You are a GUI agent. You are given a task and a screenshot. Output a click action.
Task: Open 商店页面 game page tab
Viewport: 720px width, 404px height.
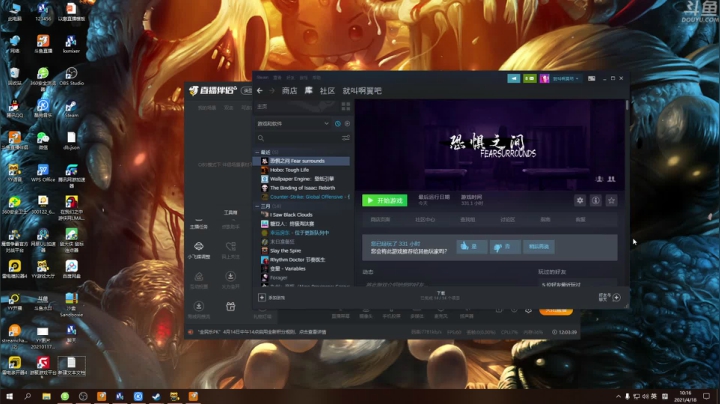pyautogui.click(x=380, y=219)
